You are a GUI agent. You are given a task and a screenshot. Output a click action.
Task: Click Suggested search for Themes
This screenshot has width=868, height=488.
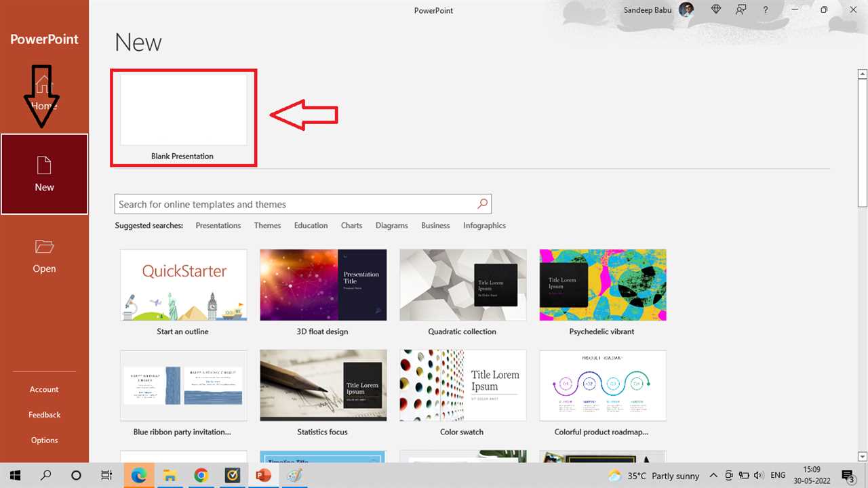tap(267, 225)
